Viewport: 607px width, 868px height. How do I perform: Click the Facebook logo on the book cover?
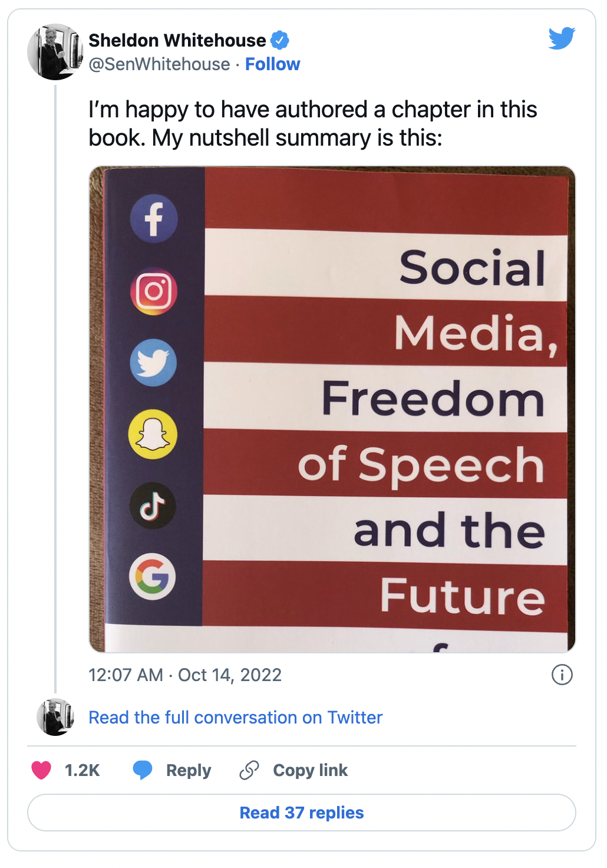coord(154,219)
